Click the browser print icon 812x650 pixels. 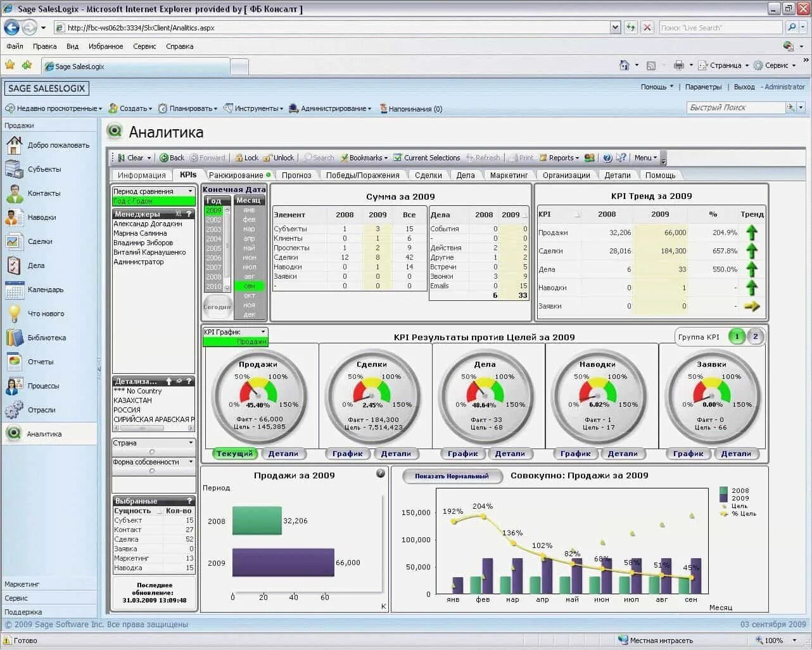click(x=679, y=65)
